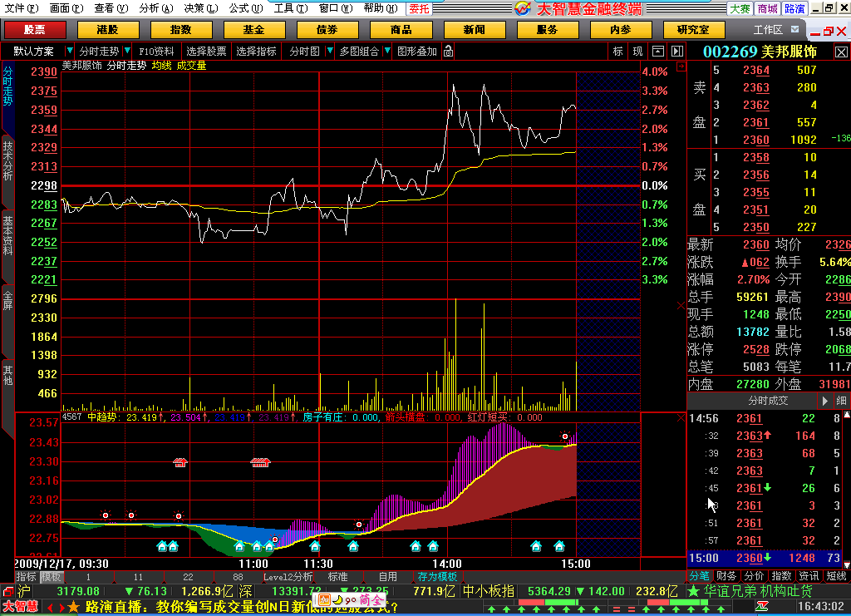The height and width of the screenshot is (616, 851).
Task: Expand the 默认方案 dropdown arrow
Action: 69,51
